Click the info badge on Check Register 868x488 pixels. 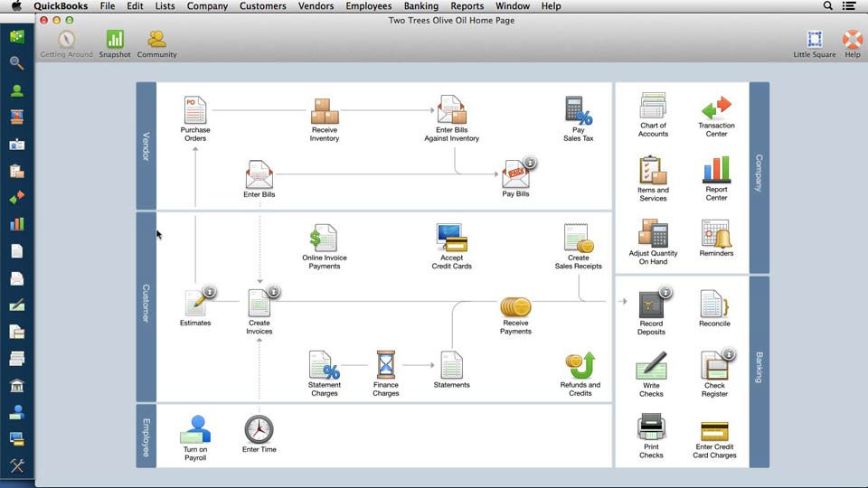point(729,353)
